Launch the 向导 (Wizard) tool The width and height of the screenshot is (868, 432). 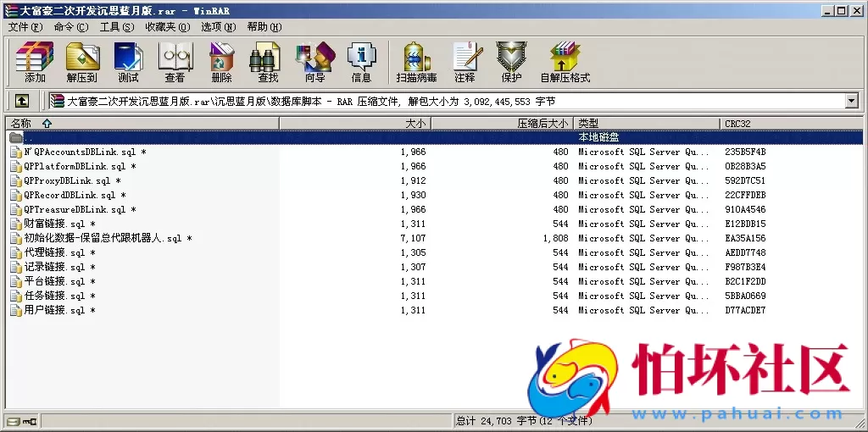[x=315, y=62]
